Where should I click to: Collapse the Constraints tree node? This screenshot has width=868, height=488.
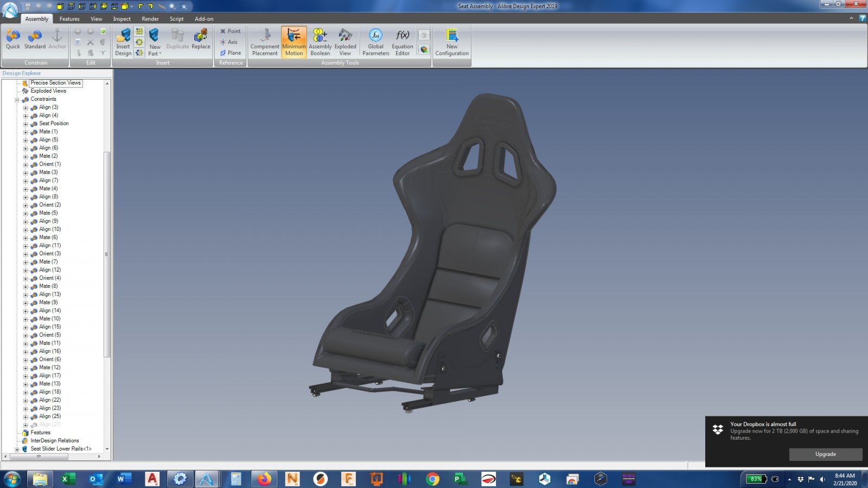(17, 100)
